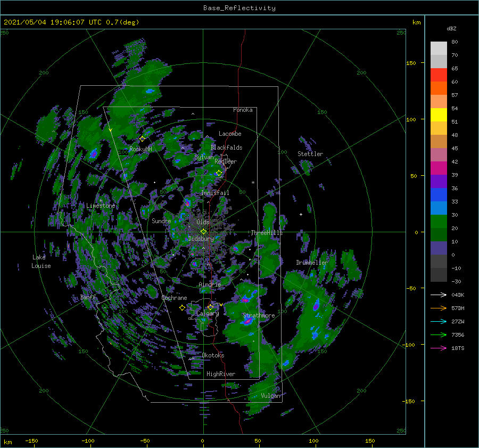Click the Airdrie city label
The image size is (479, 448).
(x=210, y=284)
